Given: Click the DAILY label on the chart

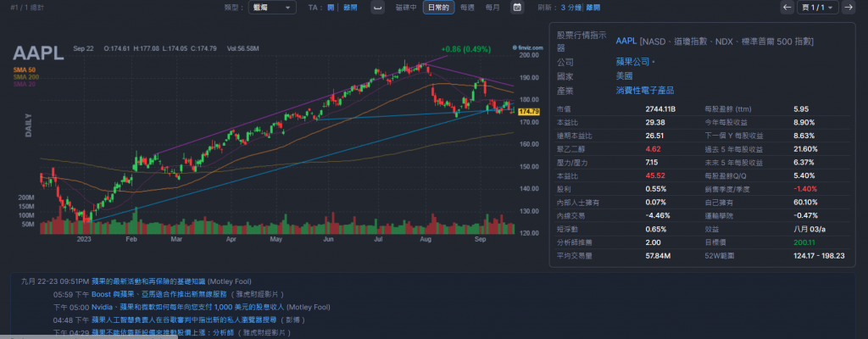Looking at the screenshot, I should 28,125.
